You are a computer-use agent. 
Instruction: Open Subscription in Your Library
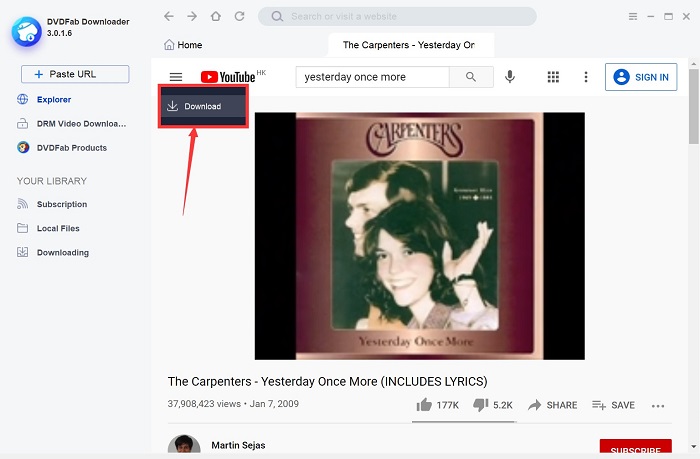52,204
